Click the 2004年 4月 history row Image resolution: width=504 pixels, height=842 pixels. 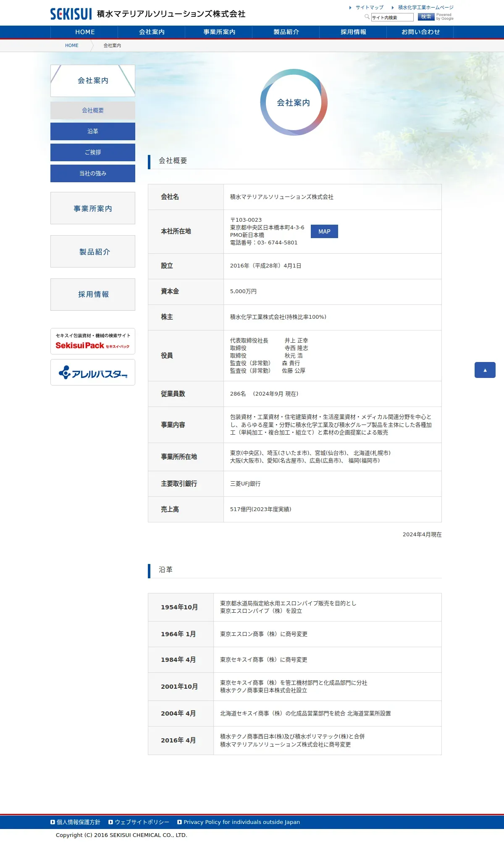click(294, 713)
